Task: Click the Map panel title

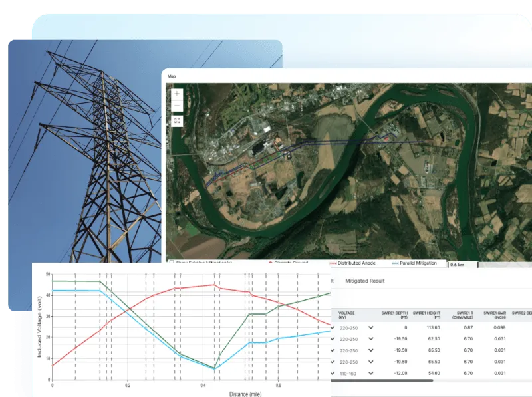Action: (171, 76)
